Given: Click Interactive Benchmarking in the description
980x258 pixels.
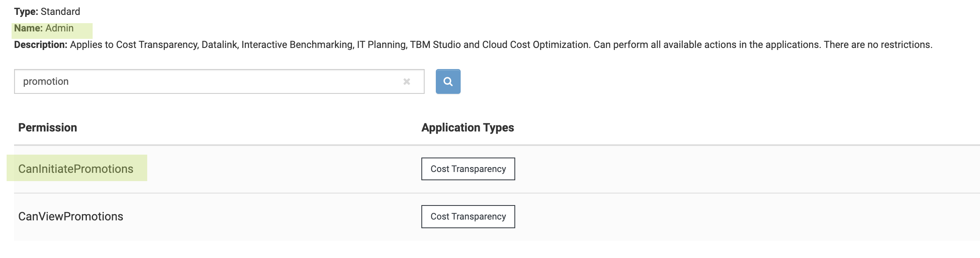Looking at the screenshot, I should click(x=297, y=45).
